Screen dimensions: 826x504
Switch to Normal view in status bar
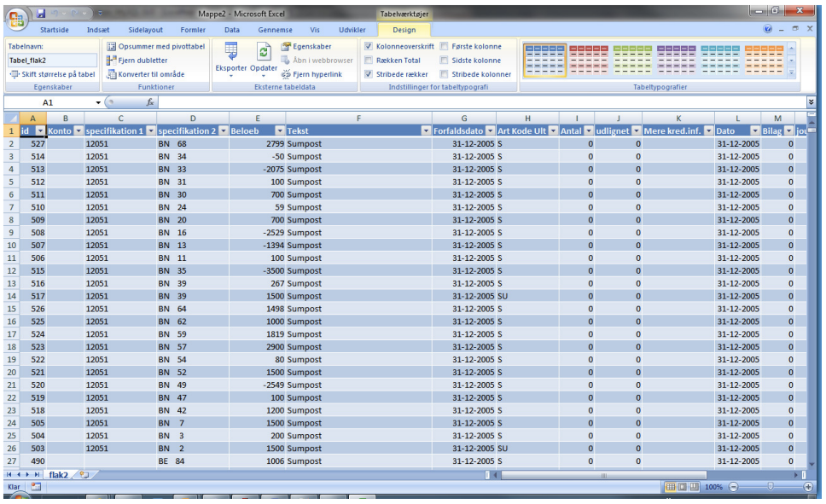671,487
